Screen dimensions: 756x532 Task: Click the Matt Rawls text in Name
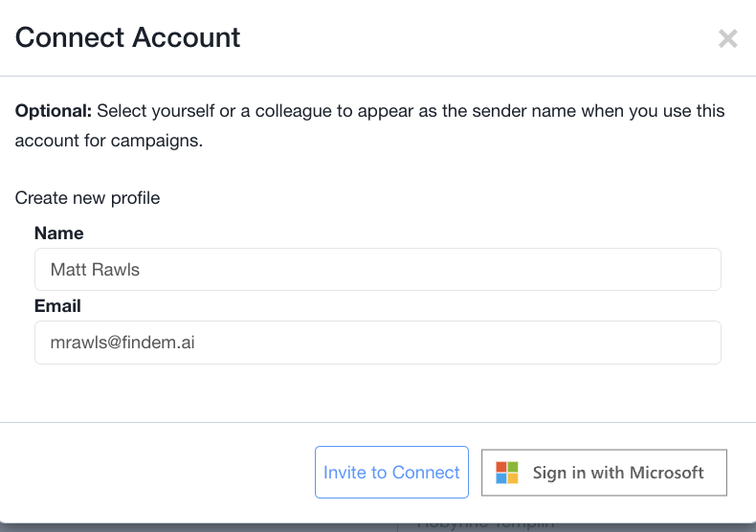[x=95, y=270]
